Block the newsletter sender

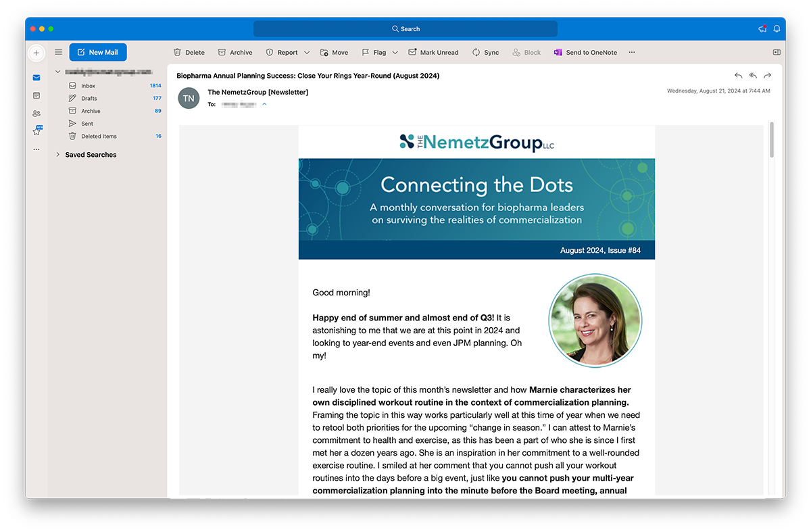[x=526, y=52]
